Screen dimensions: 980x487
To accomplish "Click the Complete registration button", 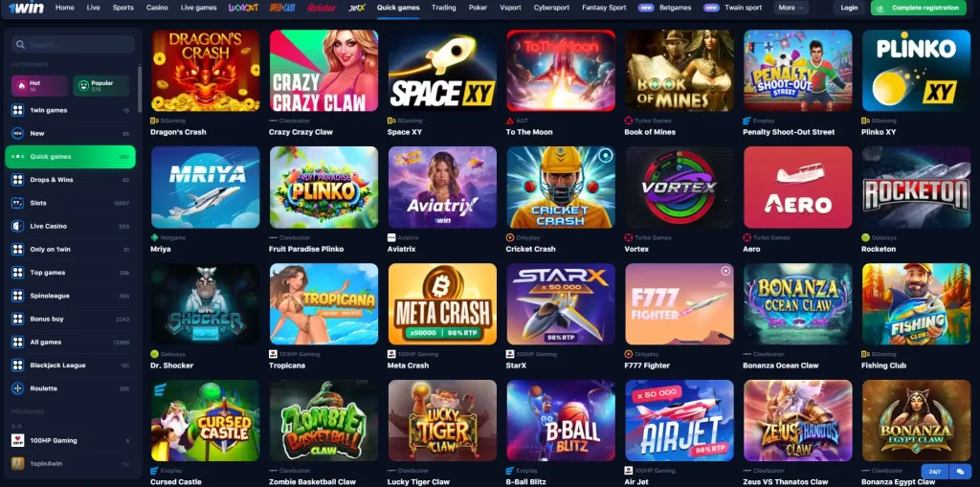I will tap(918, 8).
